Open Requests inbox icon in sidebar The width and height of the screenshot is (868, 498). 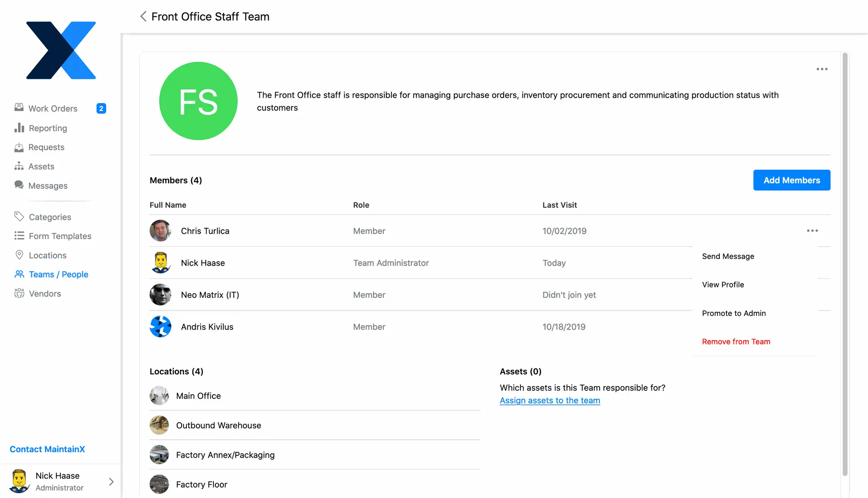click(x=19, y=147)
